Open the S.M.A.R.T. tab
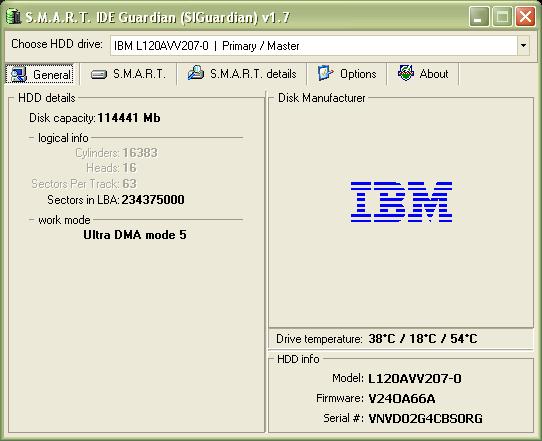This screenshot has height=441, width=542. click(128, 74)
